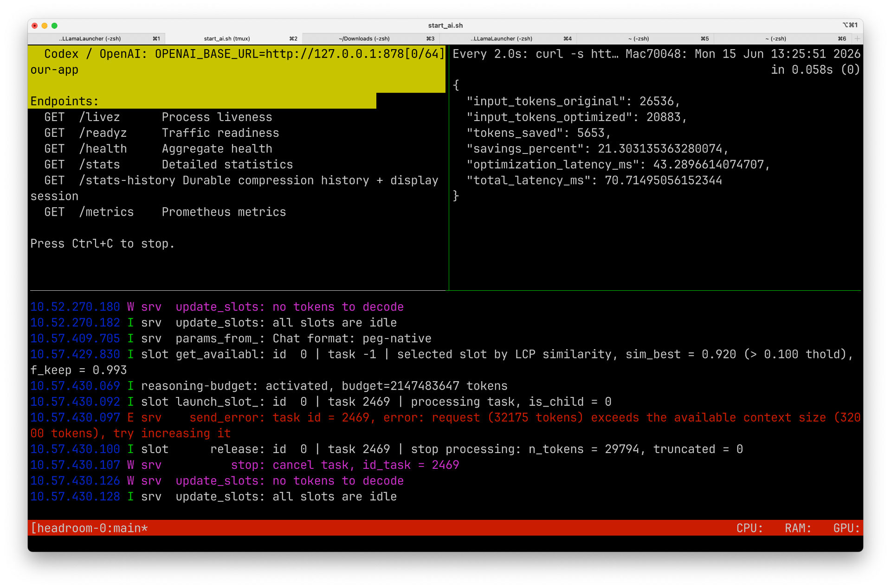Click the start_ai.sh window title

coord(445,26)
